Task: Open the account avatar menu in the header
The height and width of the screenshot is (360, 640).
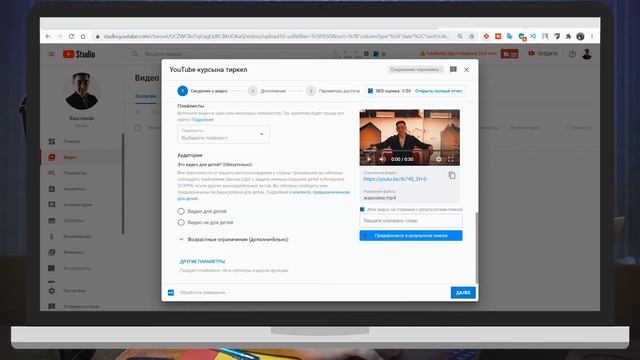Action: pyautogui.click(x=587, y=54)
